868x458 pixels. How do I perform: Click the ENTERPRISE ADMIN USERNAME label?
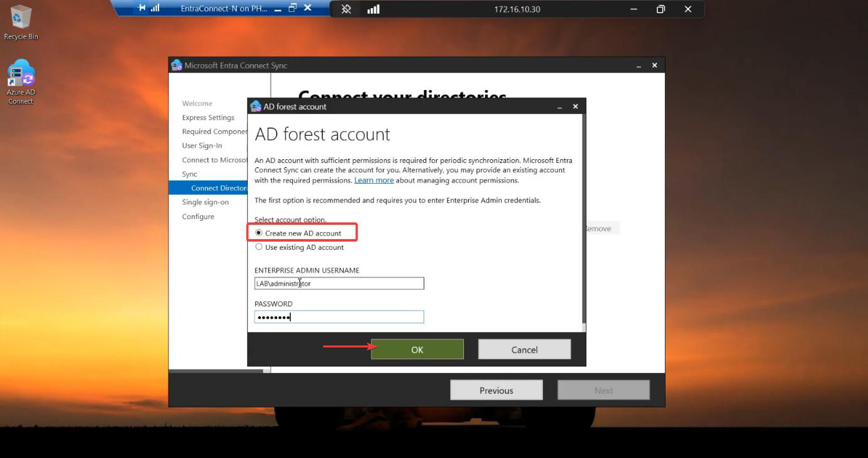[307, 271]
